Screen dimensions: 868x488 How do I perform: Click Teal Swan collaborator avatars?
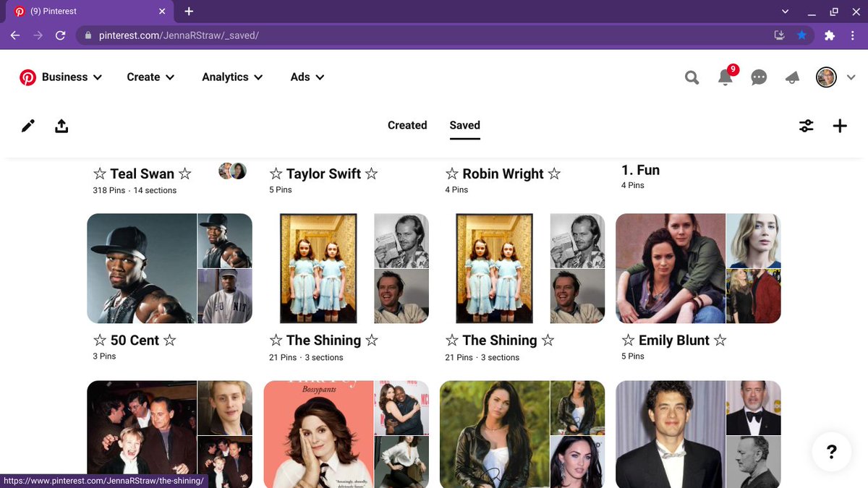pos(232,171)
